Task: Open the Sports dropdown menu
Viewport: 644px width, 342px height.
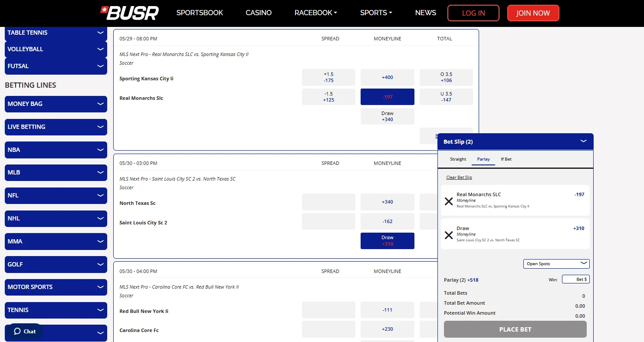Action: pyautogui.click(x=376, y=13)
